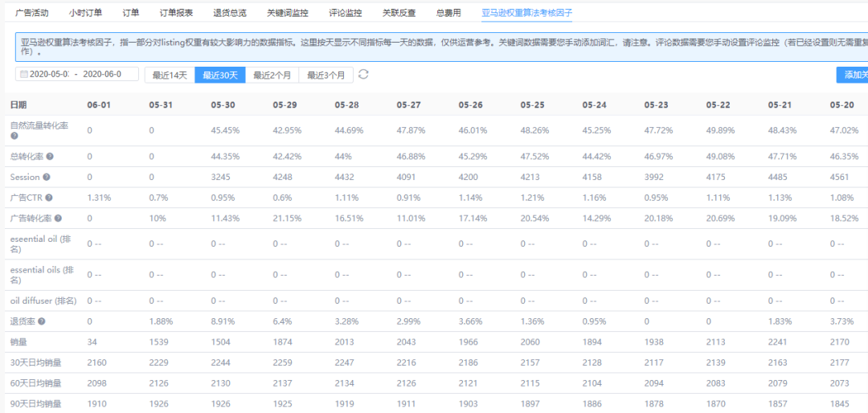The height and width of the screenshot is (413, 868).
Task: Click the calendar icon in date range
Action: 24,74
